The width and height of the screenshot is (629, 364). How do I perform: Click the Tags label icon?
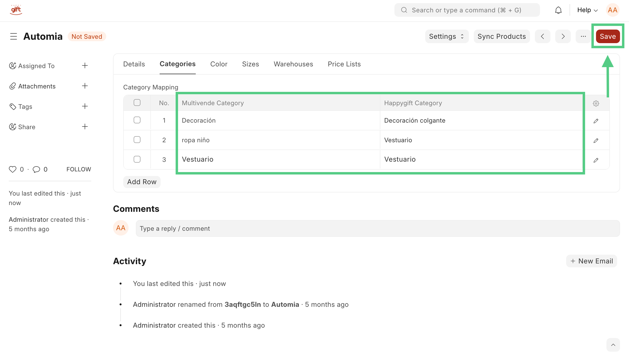12,107
